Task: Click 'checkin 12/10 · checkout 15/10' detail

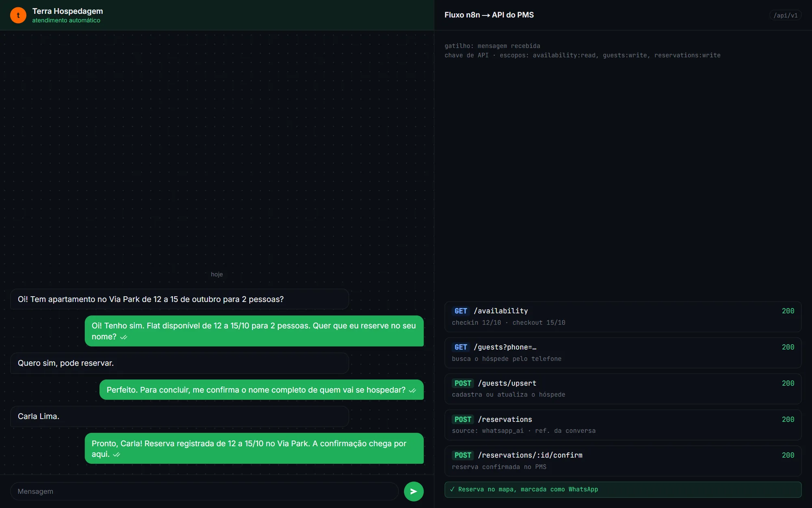Action: 508,323
